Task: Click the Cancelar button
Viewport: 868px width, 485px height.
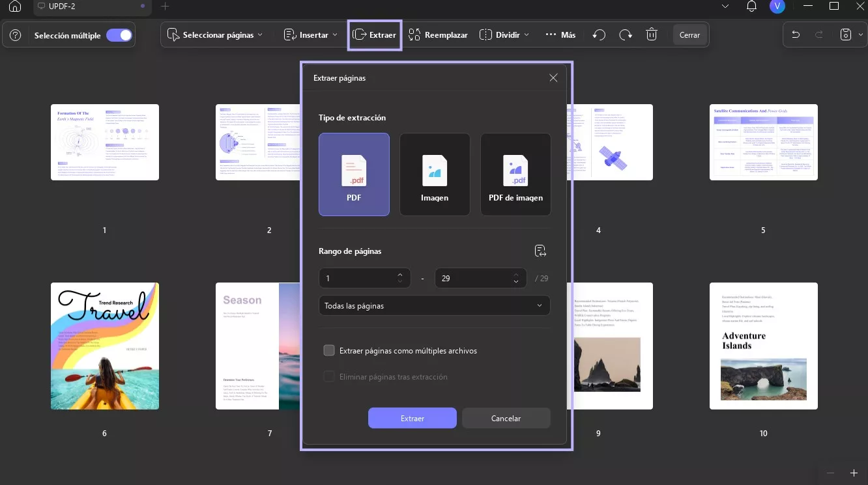Action: [x=506, y=418]
